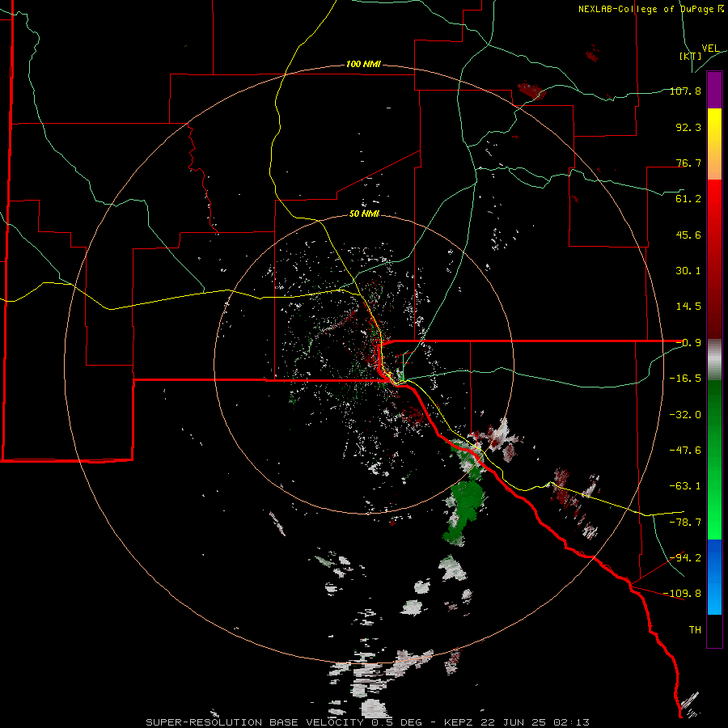
Task: Click the 14.5 velocity scale value
Action: (x=688, y=306)
